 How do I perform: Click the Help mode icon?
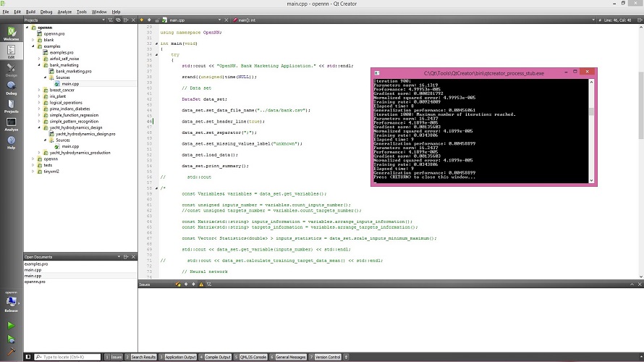pyautogui.click(x=11, y=143)
